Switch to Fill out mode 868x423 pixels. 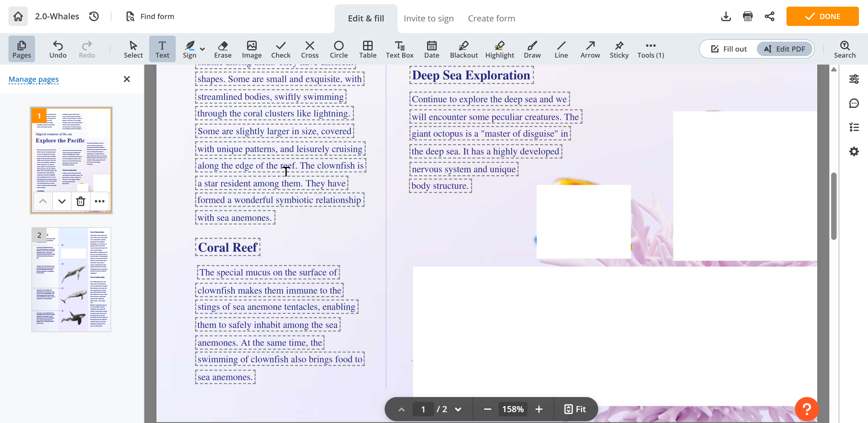point(729,49)
